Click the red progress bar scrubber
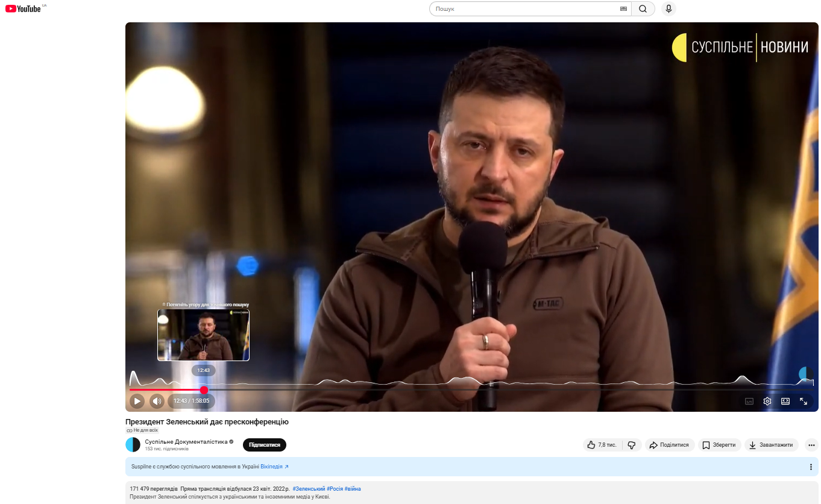This screenshot has height=504, width=821. pyautogui.click(x=204, y=390)
